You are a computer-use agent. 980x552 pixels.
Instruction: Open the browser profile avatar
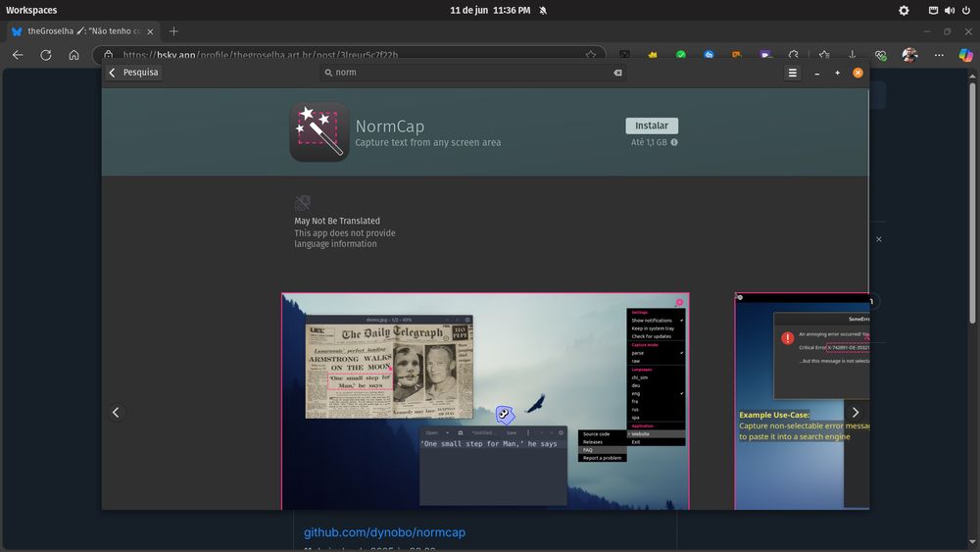coord(909,55)
